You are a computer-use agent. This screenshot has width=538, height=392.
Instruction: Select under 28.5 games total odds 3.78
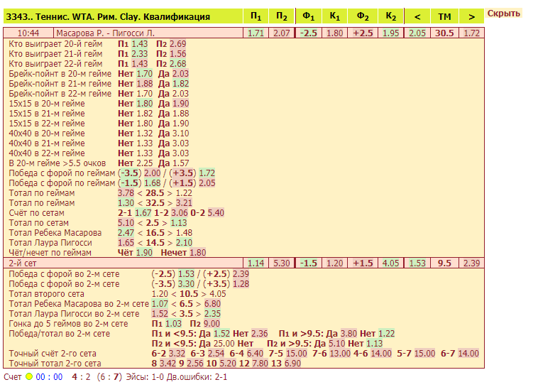(x=126, y=193)
